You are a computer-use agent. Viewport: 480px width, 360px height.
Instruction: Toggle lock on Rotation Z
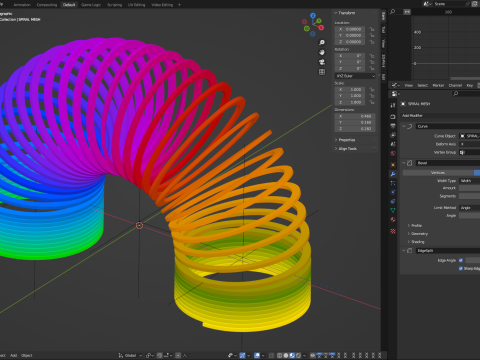coord(372,68)
